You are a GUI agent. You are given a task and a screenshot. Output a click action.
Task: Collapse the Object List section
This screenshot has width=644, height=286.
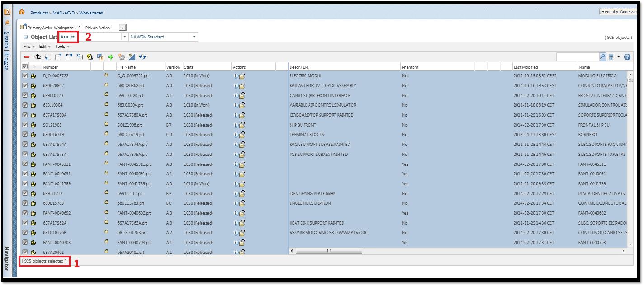[26, 37]
